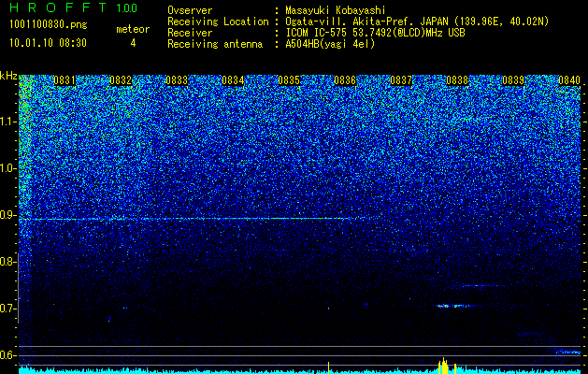Viewport: 588px width, 374px height.
Task: Click the faint echo near 0.6 kHz at 0840
Action: tap(568, 352)
